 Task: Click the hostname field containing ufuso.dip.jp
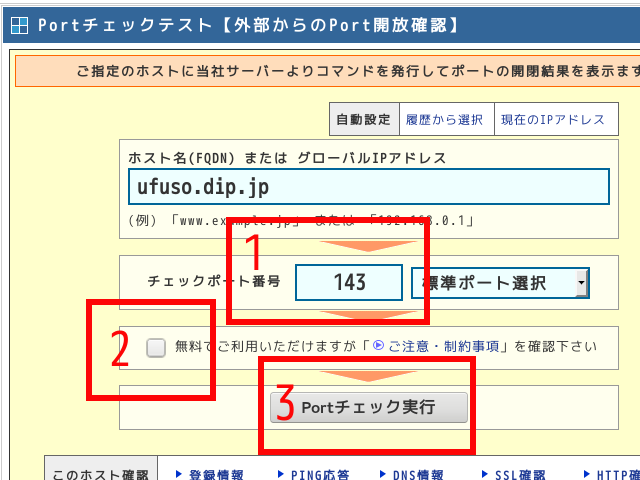point(368,186)
